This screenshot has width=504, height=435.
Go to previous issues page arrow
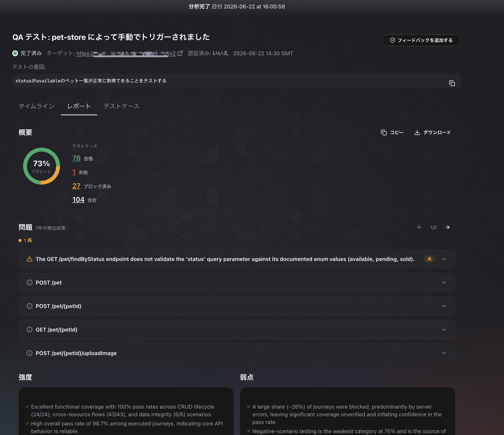[x=420, y=227]
